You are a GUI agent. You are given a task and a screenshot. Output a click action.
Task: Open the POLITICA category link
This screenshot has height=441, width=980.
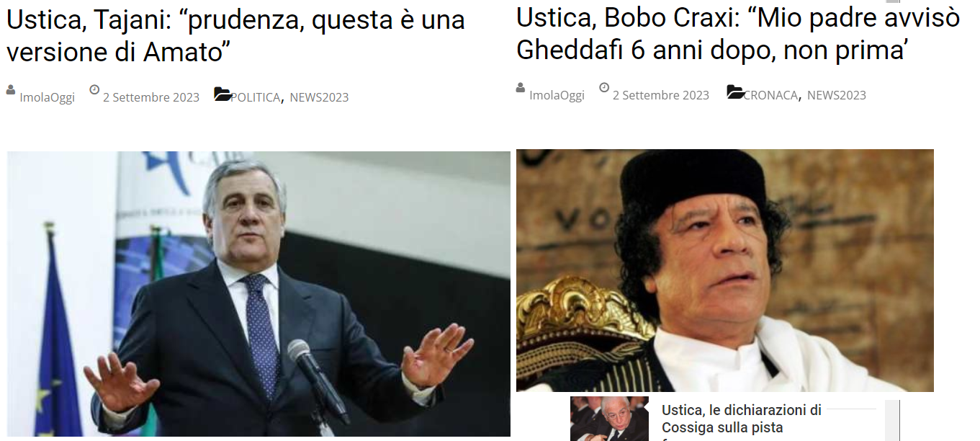pos(256,97)
